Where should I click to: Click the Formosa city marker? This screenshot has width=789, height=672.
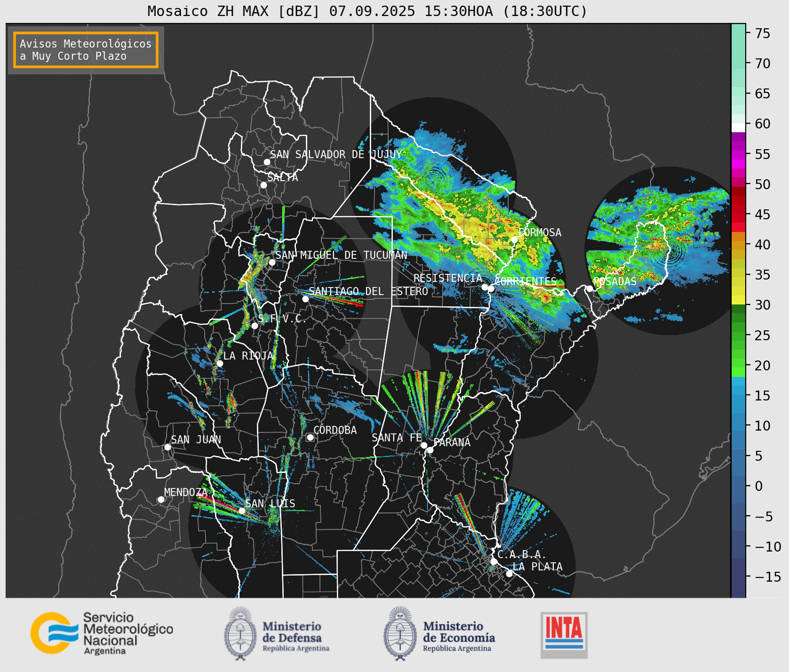pyautogui.click(x=515, y=240)
